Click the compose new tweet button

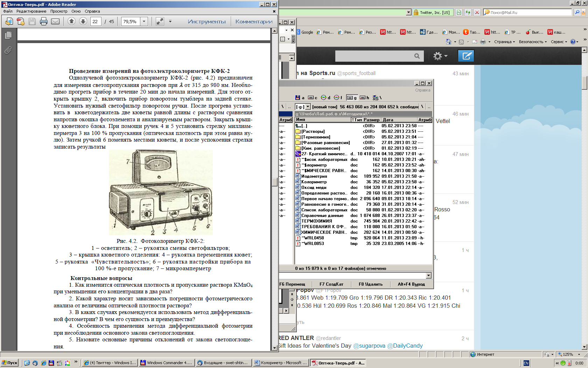[x=466, y=56]
